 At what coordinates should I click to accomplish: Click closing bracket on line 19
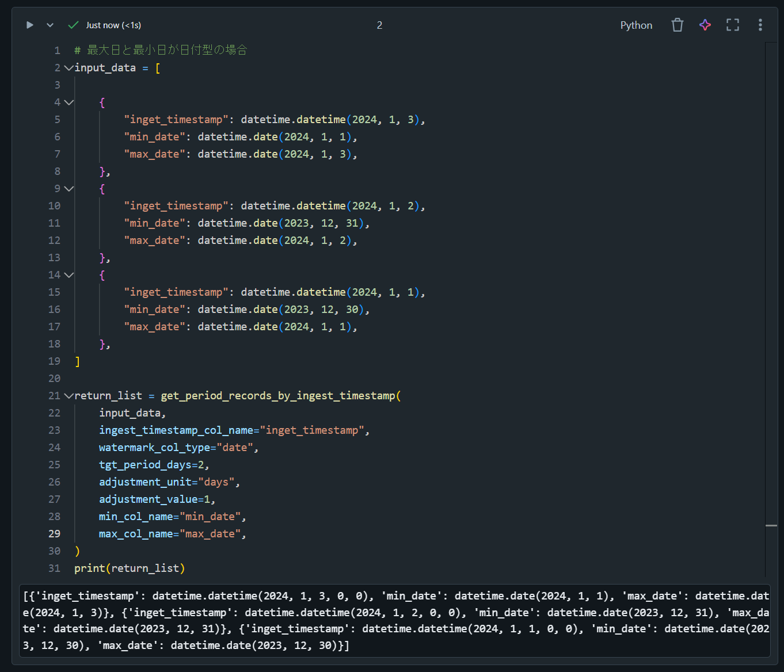(77, 361)
